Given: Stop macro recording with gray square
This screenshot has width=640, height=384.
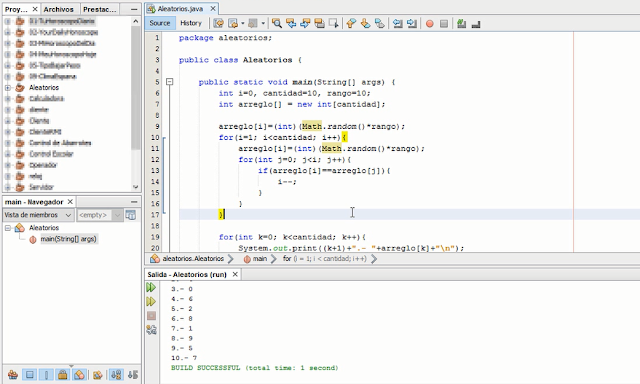Looking at the screenshot, I should coord(444,24).
